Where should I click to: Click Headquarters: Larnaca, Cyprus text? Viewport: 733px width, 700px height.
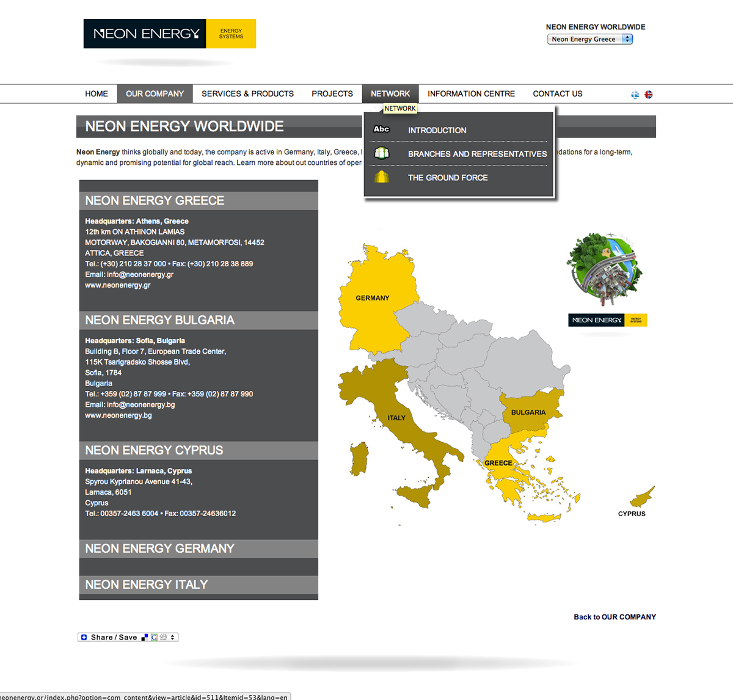click(x=139, y=471)
